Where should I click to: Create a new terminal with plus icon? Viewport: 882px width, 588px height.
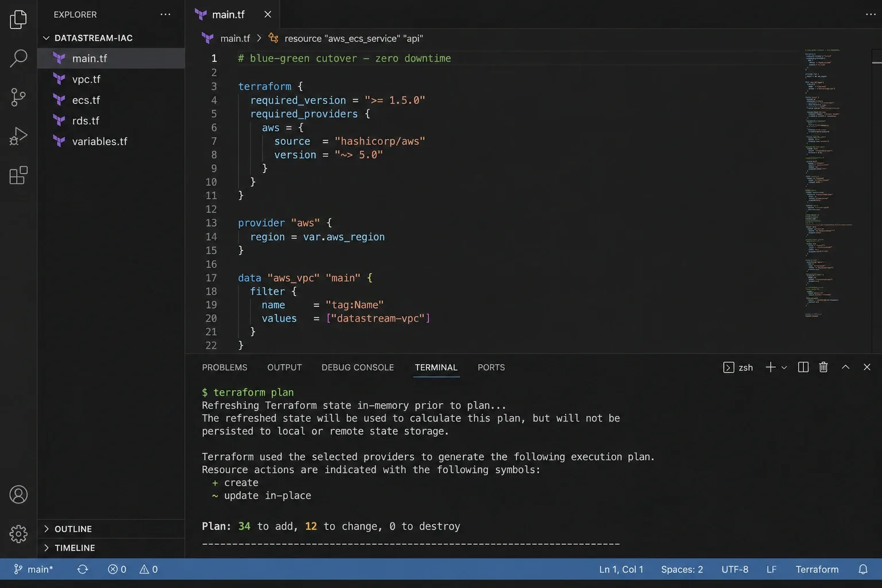point(771,367)
